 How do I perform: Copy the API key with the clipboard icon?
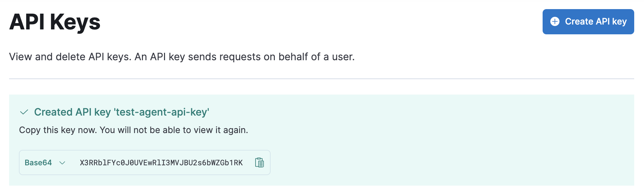tap(259, 162)
